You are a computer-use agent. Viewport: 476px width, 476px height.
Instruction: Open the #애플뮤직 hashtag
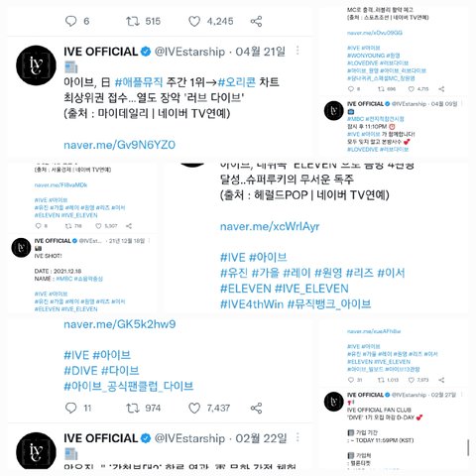pyautogui.click(x=139, y=82)
